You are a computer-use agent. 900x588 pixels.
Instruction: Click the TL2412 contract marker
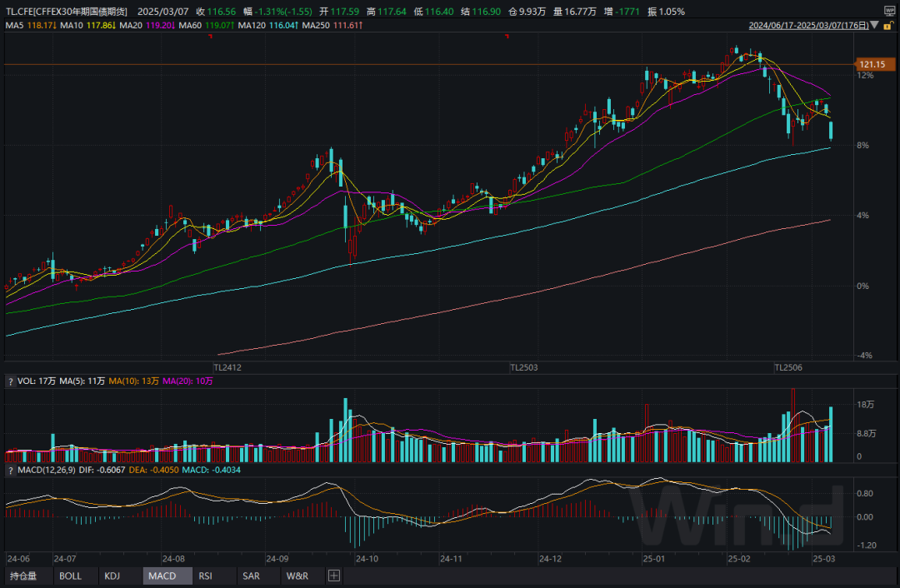click(x=227, y=367)
